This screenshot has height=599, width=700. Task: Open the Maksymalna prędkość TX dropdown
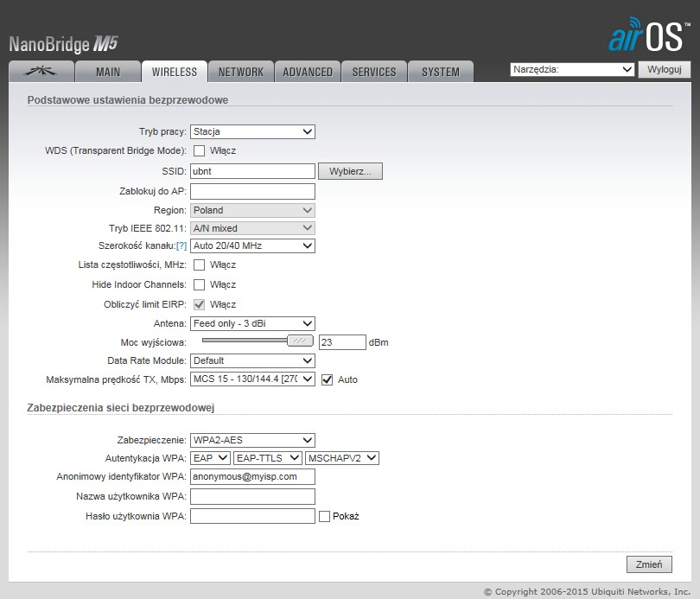click(x=252, y=379)
